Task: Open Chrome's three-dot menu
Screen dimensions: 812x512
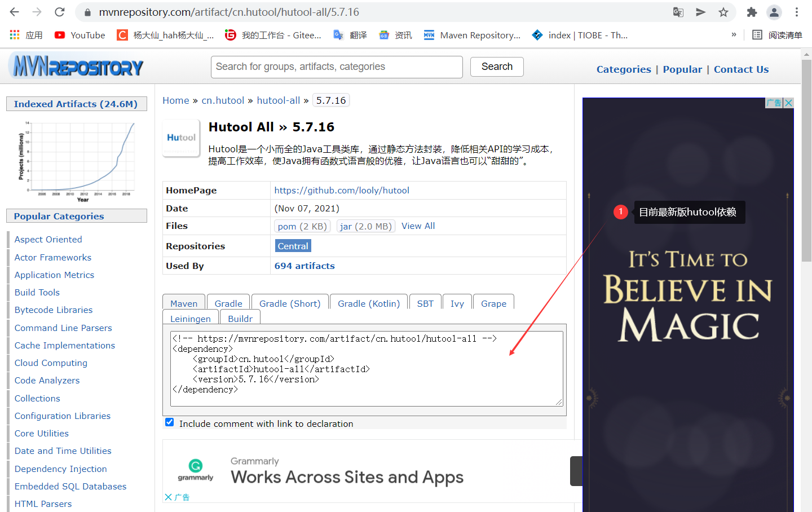Action: (797, 12)
